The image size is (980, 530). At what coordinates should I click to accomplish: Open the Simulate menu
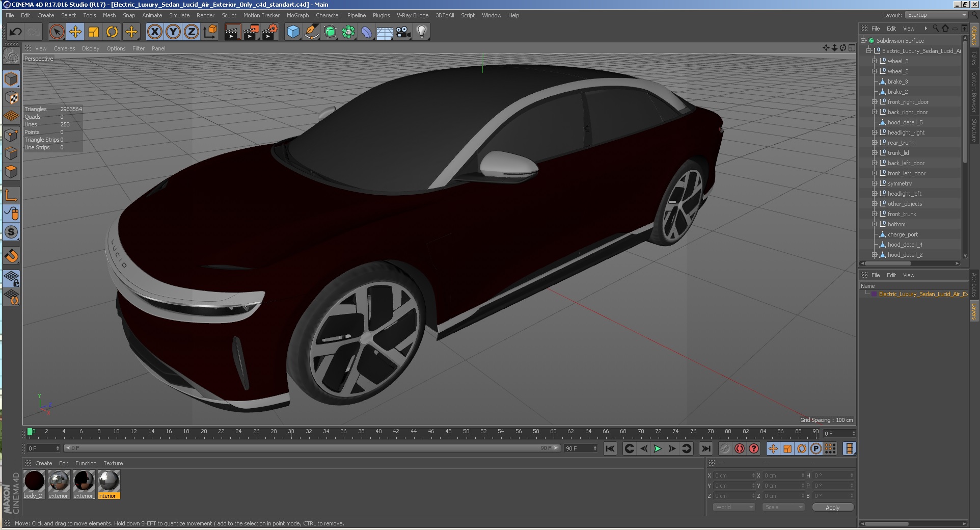(x=179, y=15)
